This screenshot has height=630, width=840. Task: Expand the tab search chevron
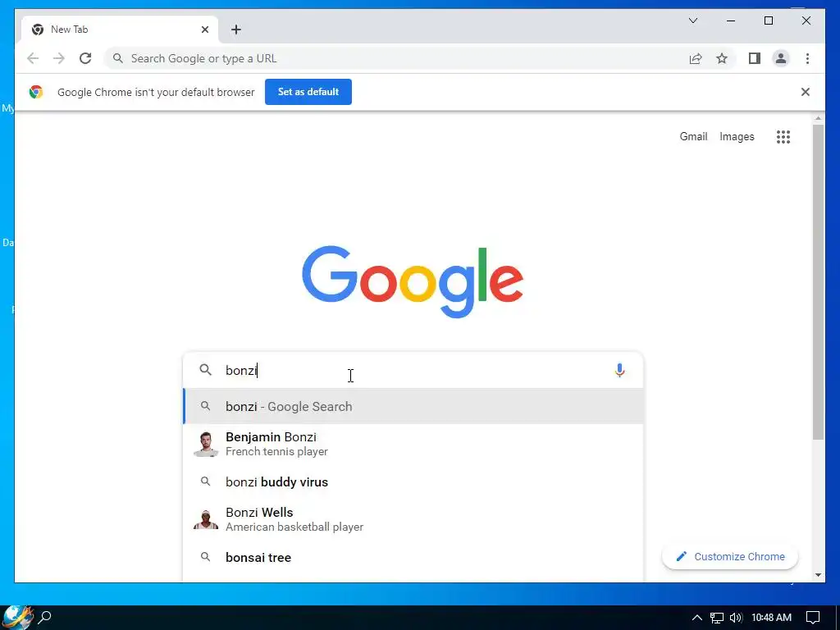pos(693,21)
